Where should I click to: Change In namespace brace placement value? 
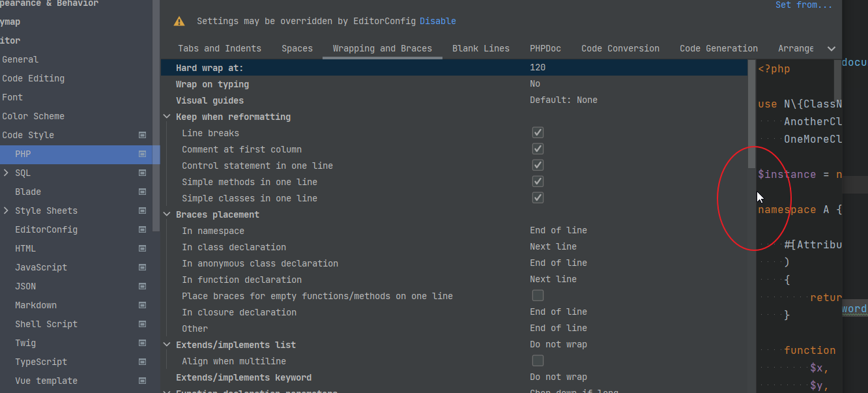pyautogui.click(x=558, y=230)
